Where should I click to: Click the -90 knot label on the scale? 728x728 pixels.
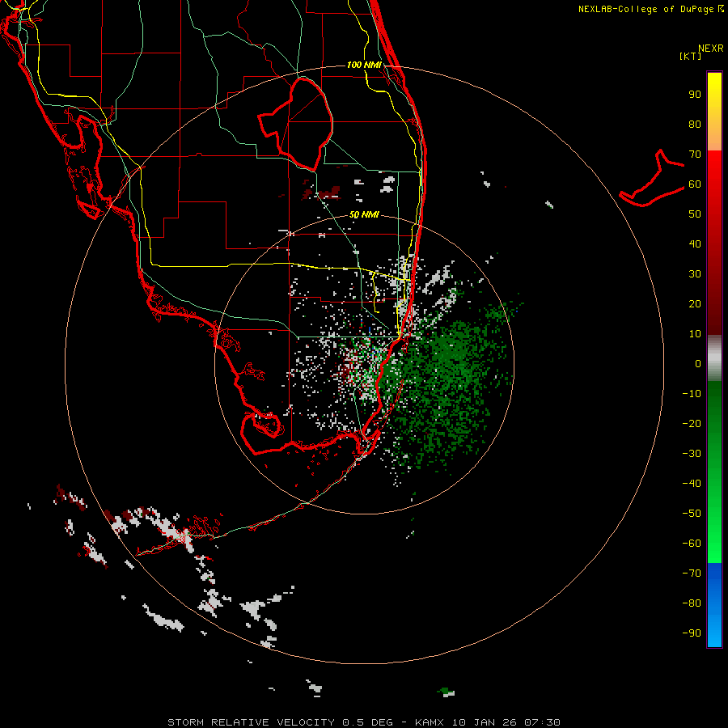(x=692, y=633)
